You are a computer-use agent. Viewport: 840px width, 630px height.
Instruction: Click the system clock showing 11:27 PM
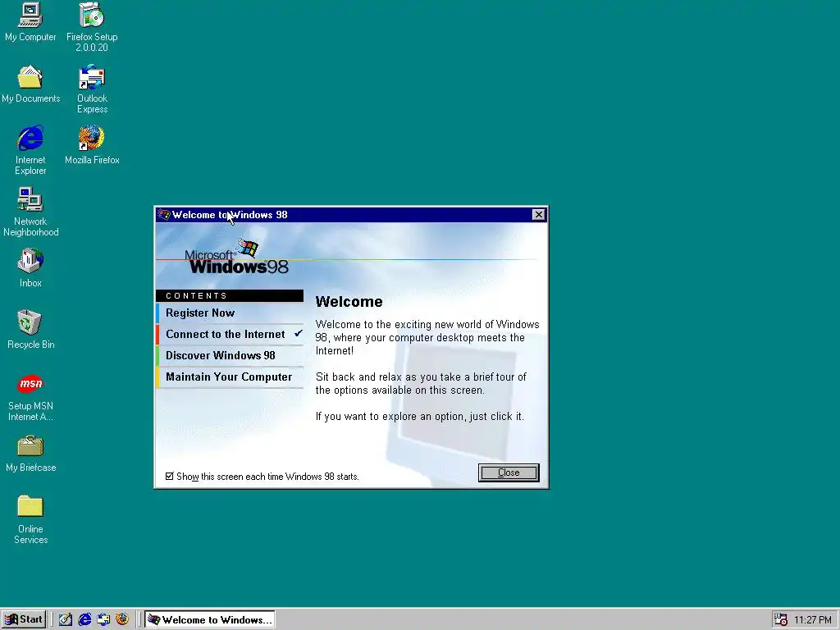[812, 620]
